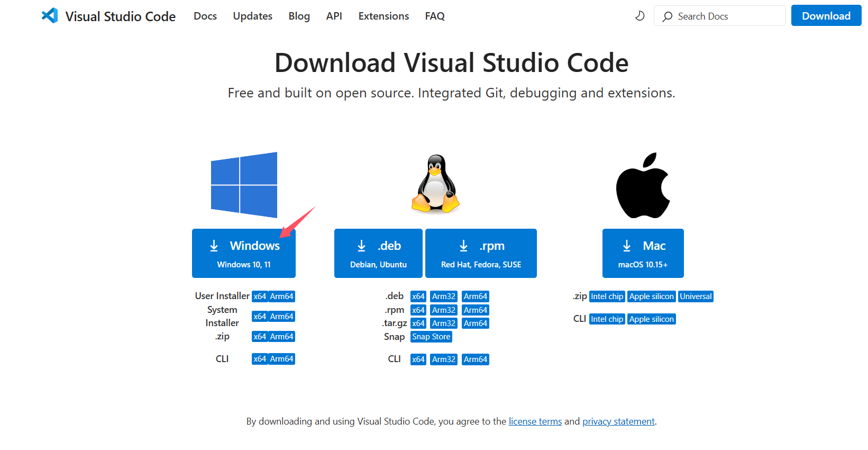
Task: Click the Windows logo image
Action: (x=244, y=185)
